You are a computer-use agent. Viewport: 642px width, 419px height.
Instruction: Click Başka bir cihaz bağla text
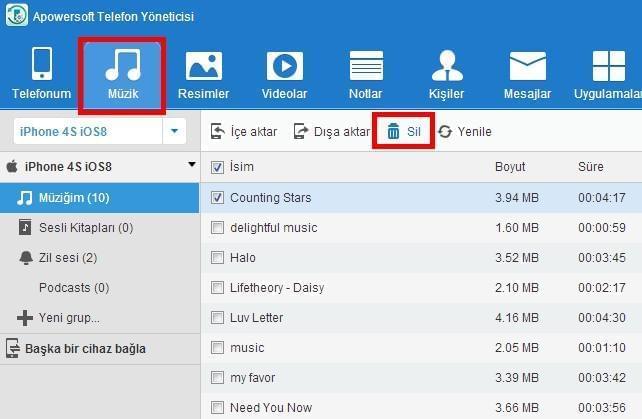coord(85,349)
